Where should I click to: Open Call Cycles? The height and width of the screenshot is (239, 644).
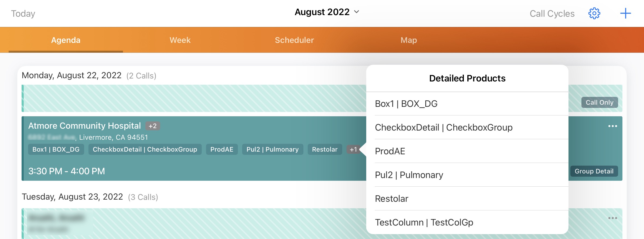(552, 14)
